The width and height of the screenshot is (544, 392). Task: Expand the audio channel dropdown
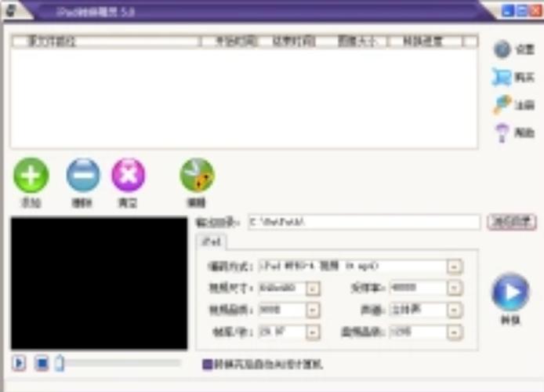pos(454,310)
